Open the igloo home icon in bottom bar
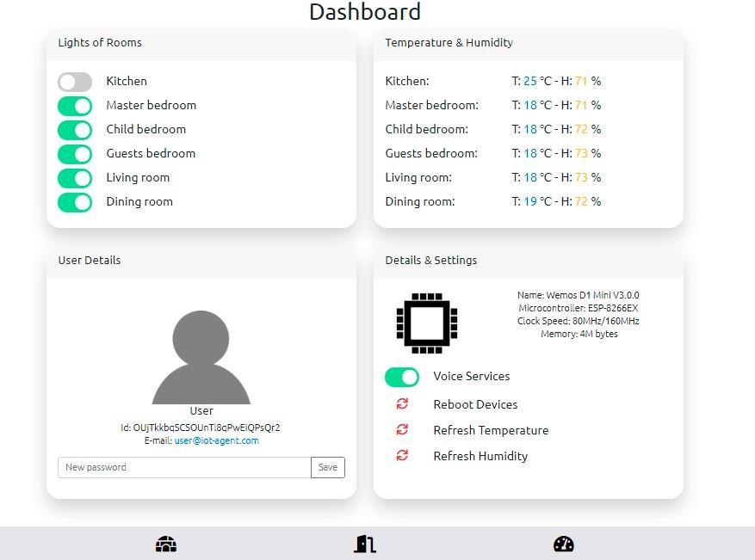The width and height of the screenshot is (755, 560). pos(166,545)
